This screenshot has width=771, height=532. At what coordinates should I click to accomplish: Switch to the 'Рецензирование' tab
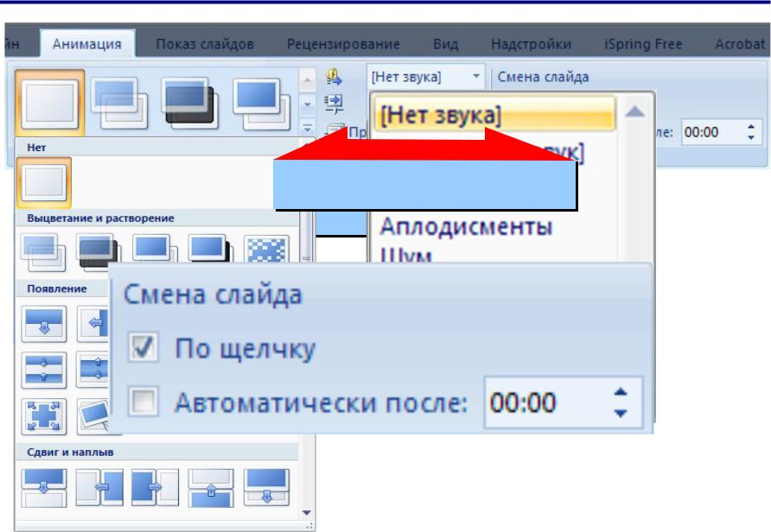[x=343, y=44]
